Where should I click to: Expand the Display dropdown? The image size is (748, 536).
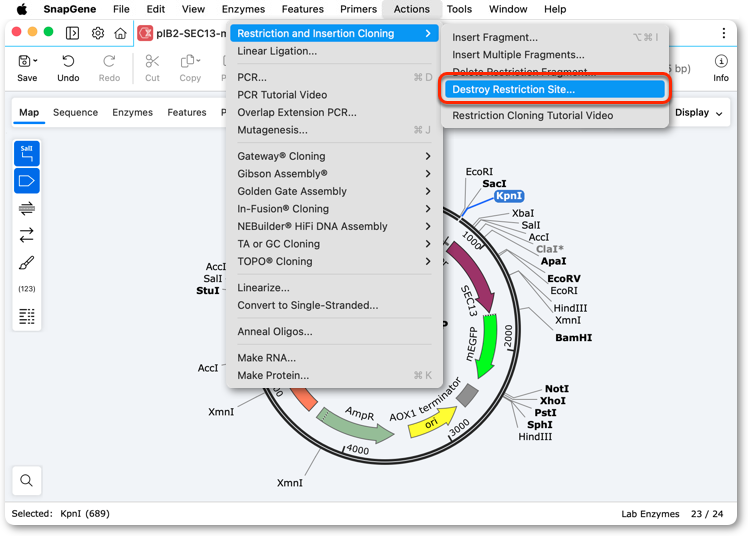(x=698, y=113)
